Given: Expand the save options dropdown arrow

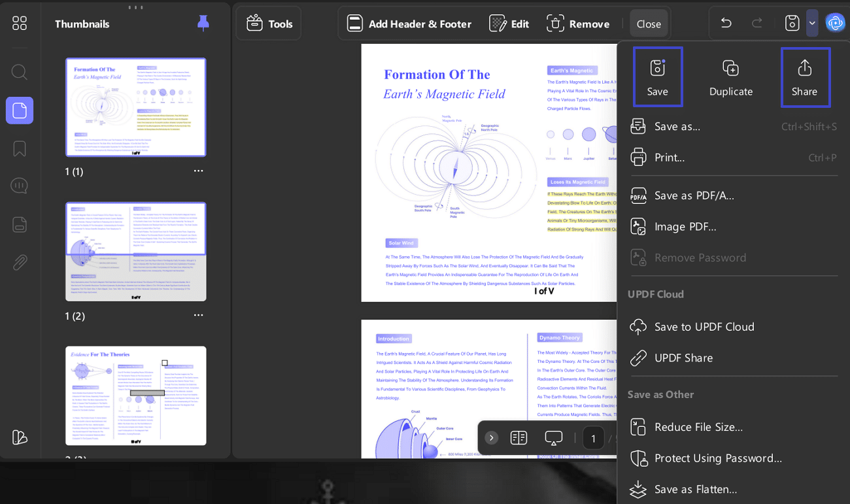Looking at the screenshot, I should [x=812, y=24].
